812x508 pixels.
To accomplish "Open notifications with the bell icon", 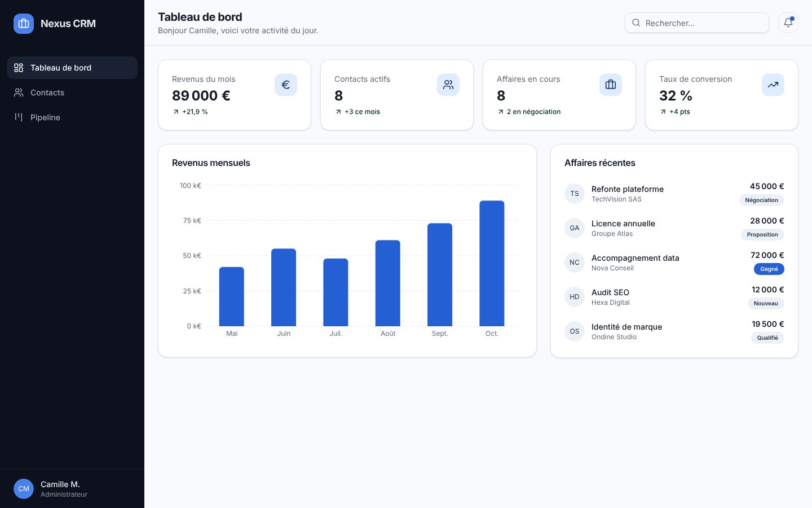I will point(788,23).
